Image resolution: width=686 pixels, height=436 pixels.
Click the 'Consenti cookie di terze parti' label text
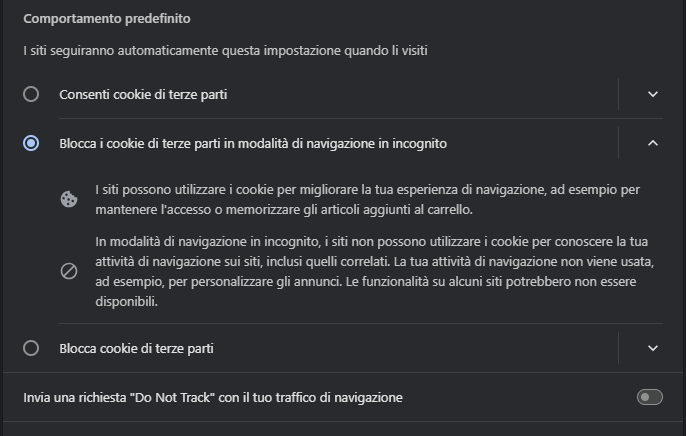point(143,94)
